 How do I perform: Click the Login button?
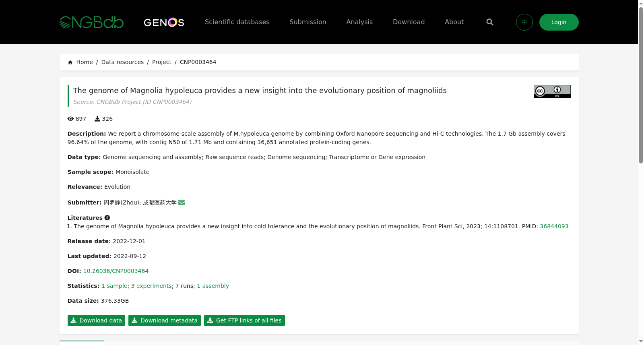pyautogui.click(x=559, y=22)
